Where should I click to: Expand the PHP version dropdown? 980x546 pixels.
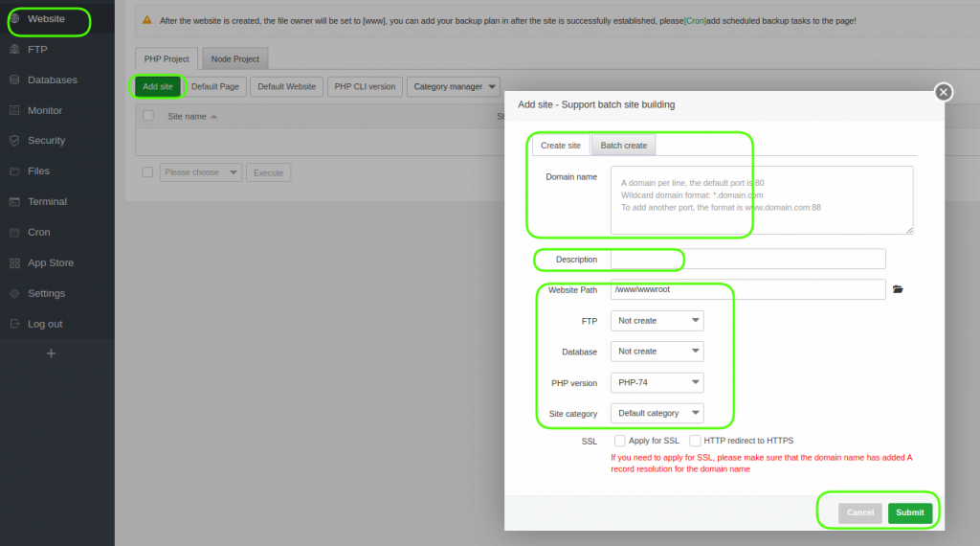coord(657,382)
